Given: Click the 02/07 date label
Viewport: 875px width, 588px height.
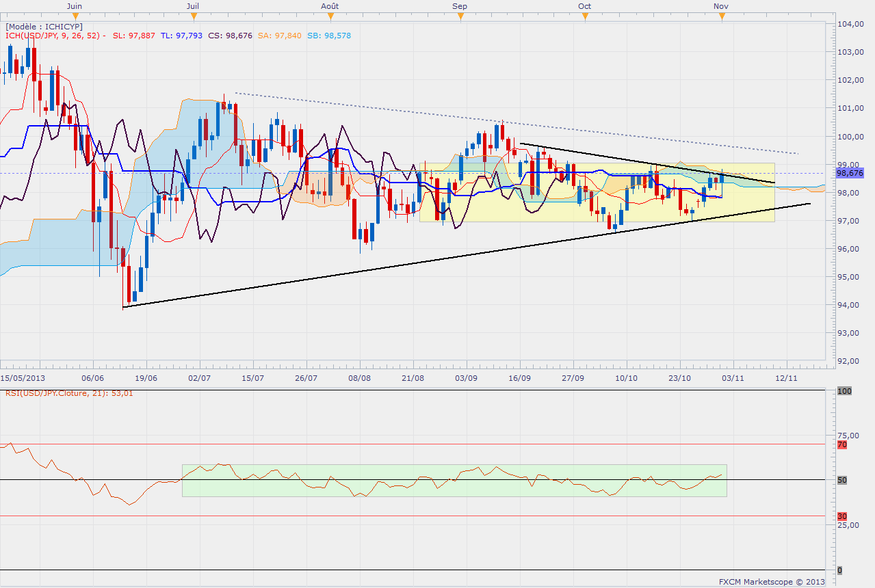Looking at the screenshot, I should pos(199,377).
